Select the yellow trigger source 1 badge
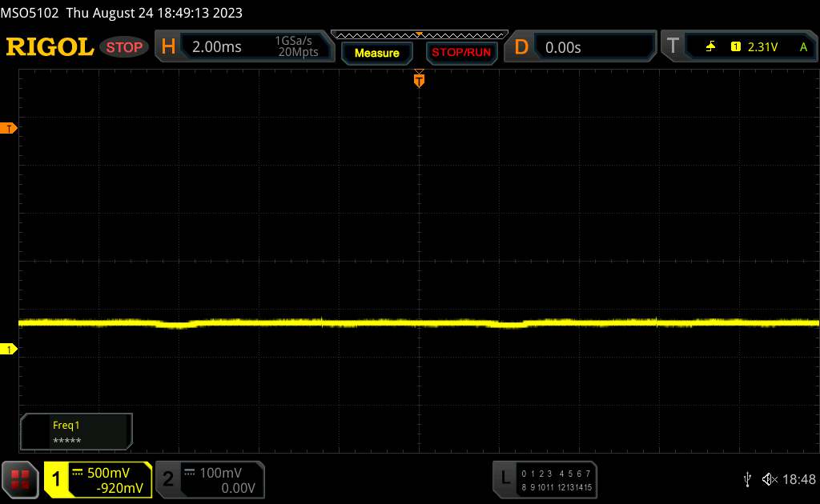The height and width of the screenshot is (504, 820). tap(735, 47)
